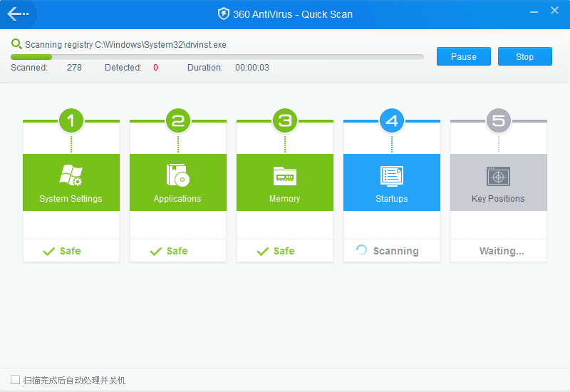Click the Scanning spinner under Startups
This screenshot has width=570, height=392.
(x=361, y=250)
